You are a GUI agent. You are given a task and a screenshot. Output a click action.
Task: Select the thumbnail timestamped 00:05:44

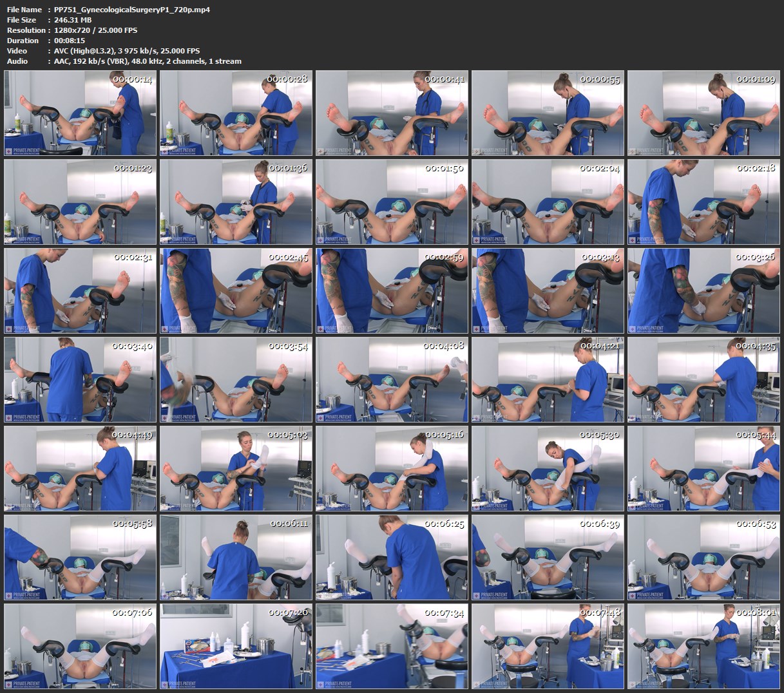[703, 468]
